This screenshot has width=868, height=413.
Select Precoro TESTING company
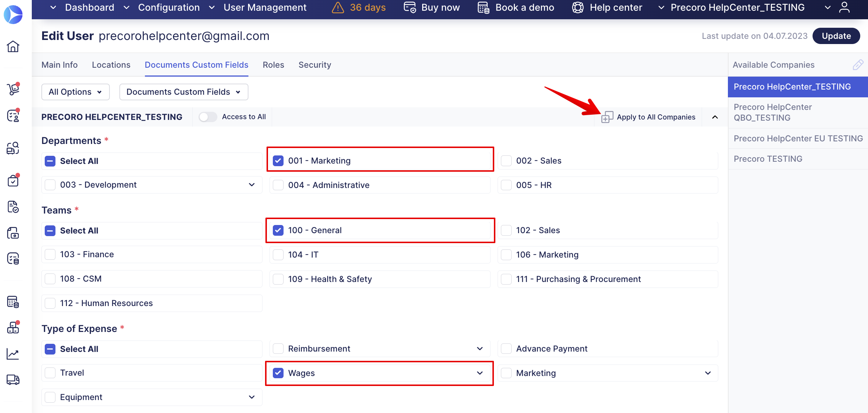798,159
